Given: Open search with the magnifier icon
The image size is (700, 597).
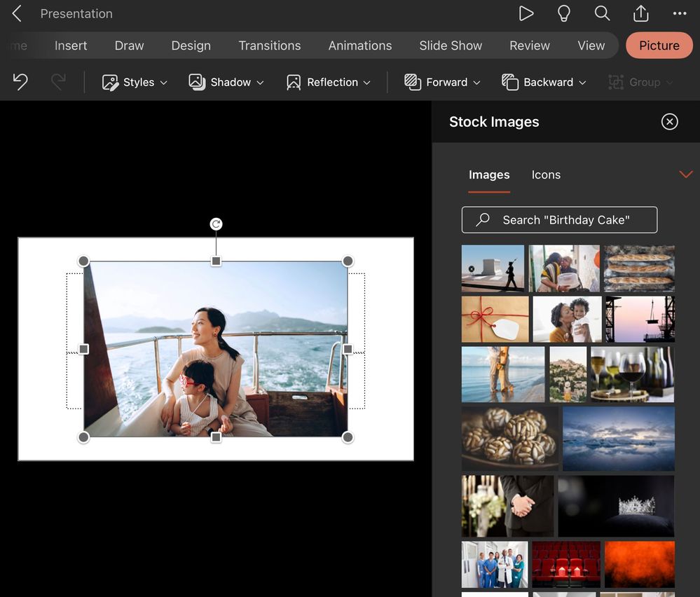Looking at the screenshot, I should 602,13.
